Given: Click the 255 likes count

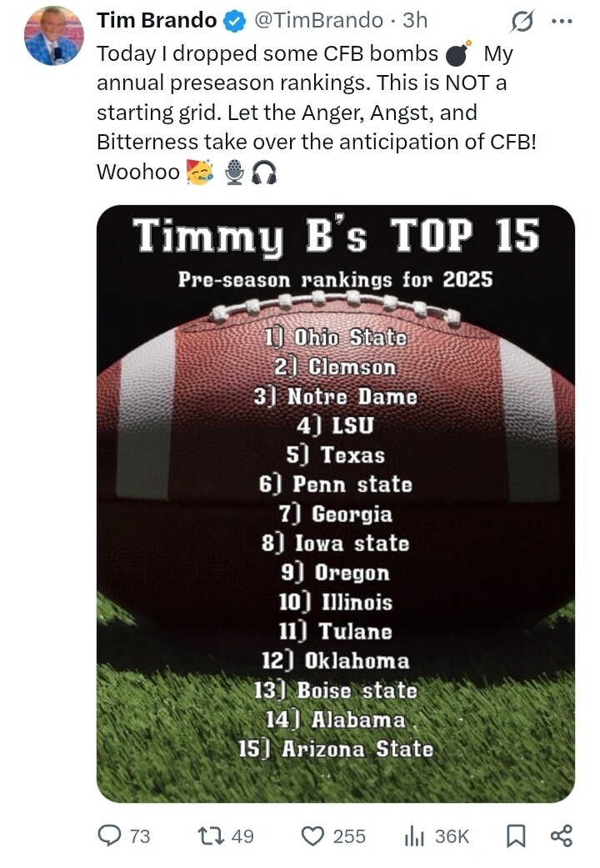Looking at the screenshot, I should point(349,835).
